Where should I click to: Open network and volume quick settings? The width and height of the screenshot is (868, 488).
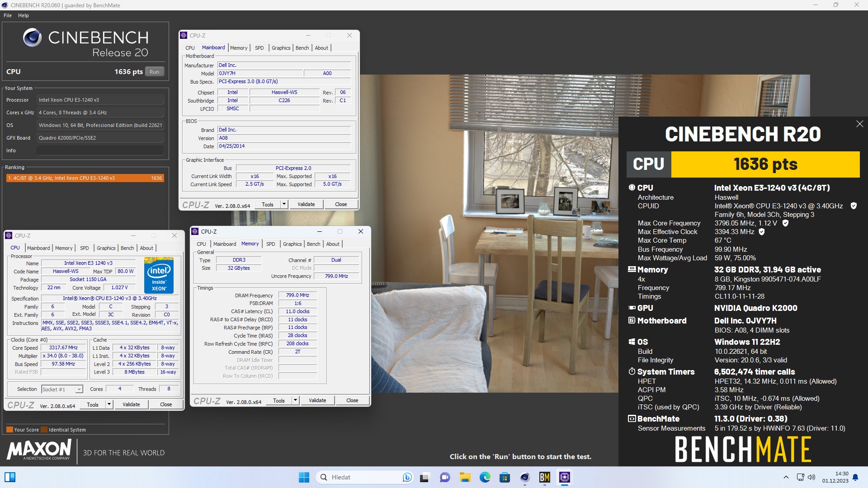[806, 477]
